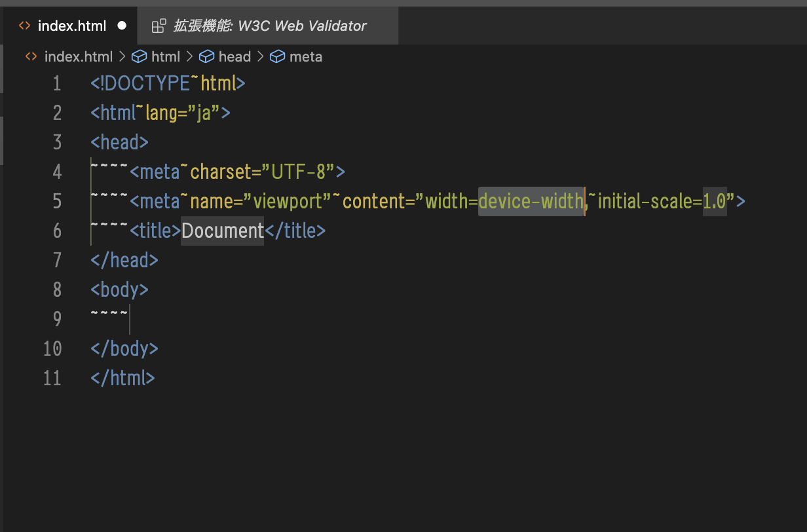Click the unsaved dot on index.html tab
The image size is (807, 532).
(x=121, y=26)
